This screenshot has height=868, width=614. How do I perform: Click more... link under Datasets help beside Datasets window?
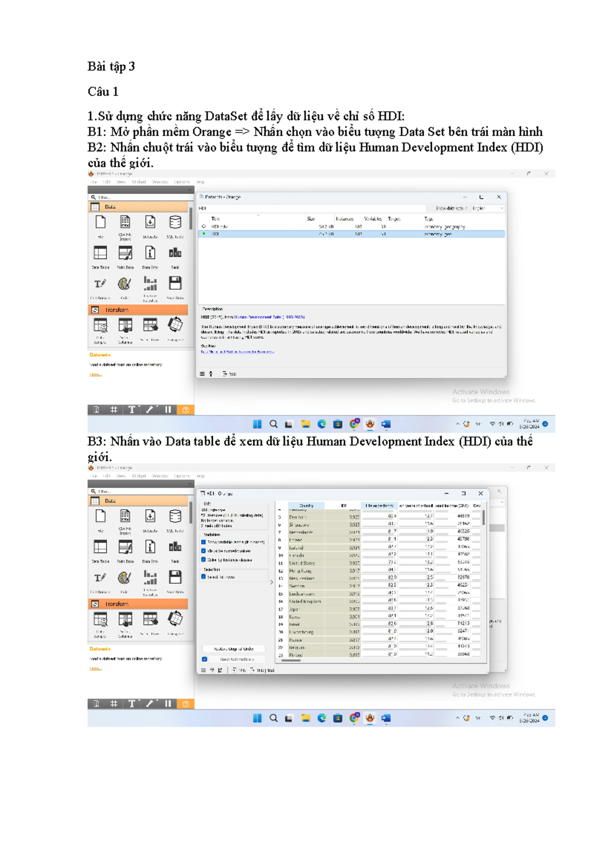pyautogui.click(x=95, y=375)
